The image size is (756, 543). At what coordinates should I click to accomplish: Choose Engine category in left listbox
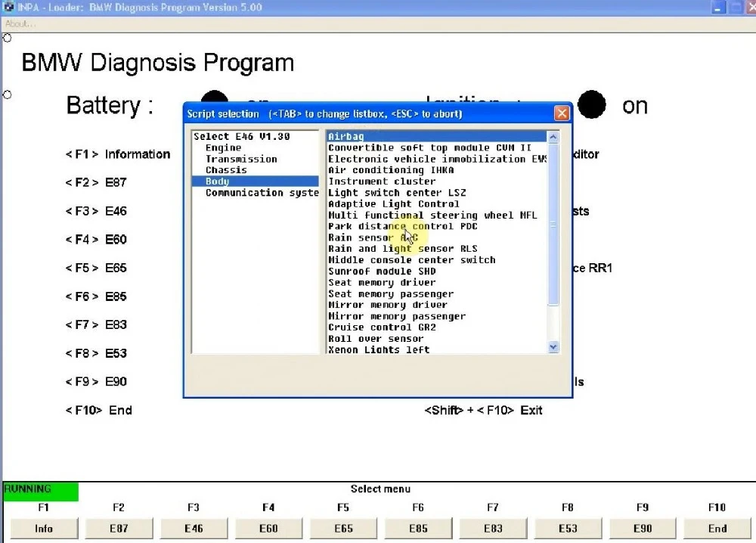(x=256, y=147)
